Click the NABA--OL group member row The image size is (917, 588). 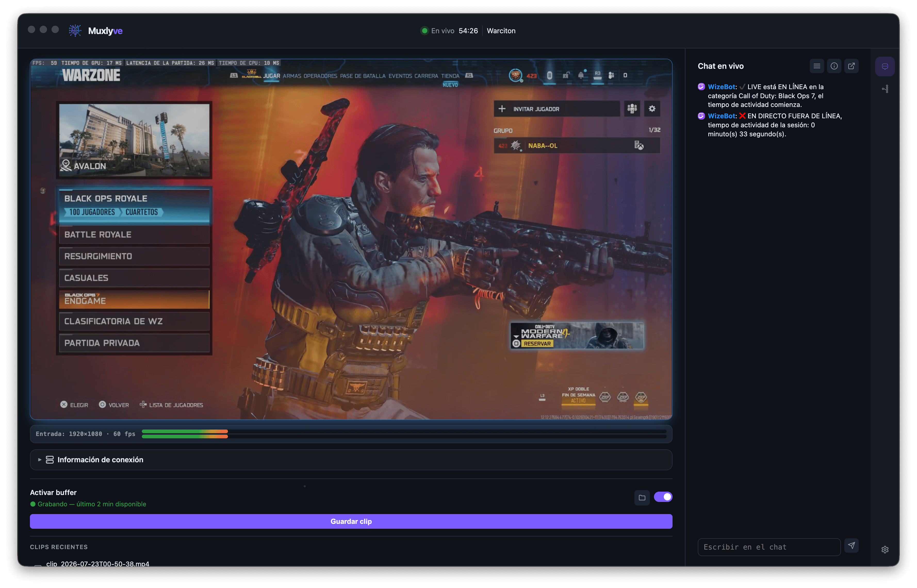click(x=577, y=146)
